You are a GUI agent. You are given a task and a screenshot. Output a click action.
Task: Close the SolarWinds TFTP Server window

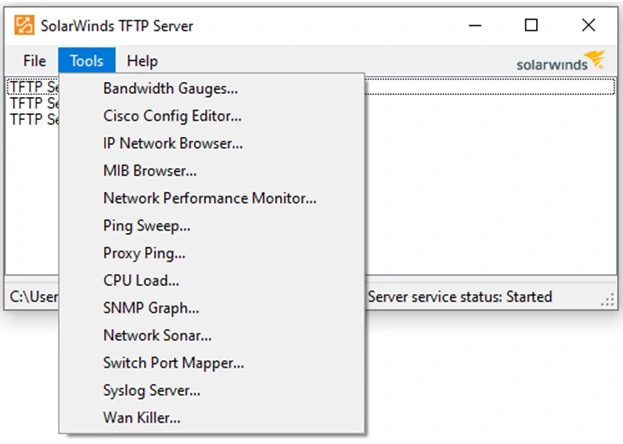point(588,25)
